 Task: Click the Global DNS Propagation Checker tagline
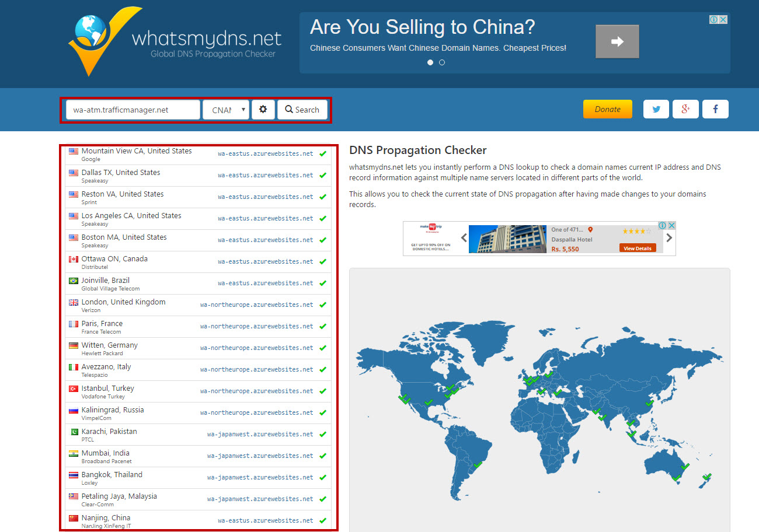pyautogui.click(x=213, y=54)
